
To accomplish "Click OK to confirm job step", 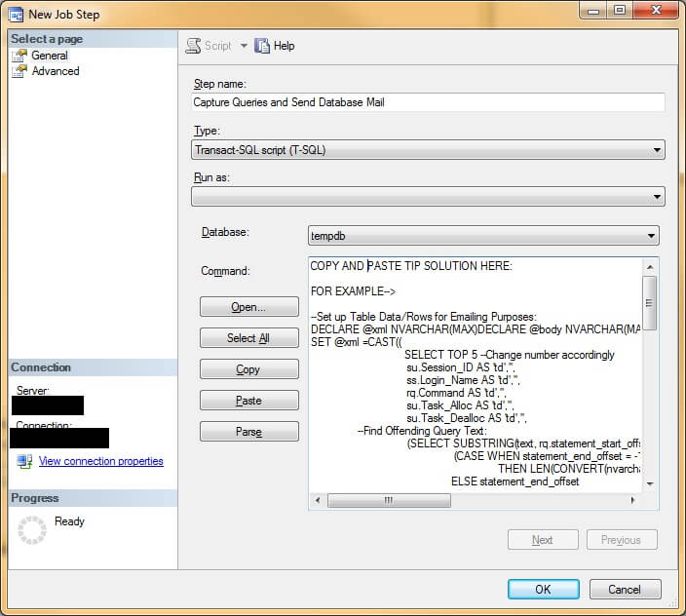I will (x=543, y=589).
